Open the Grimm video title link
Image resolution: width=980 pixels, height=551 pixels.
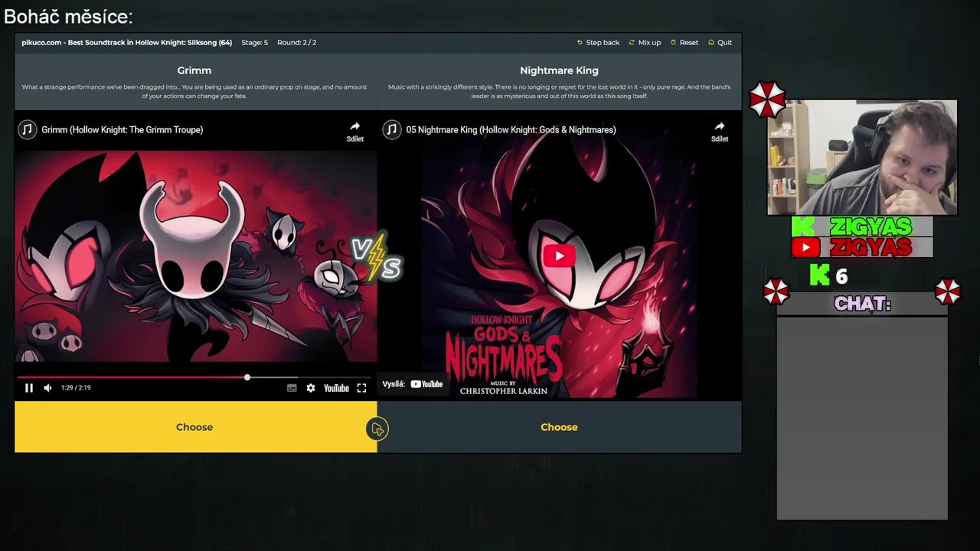click(122, 130)
